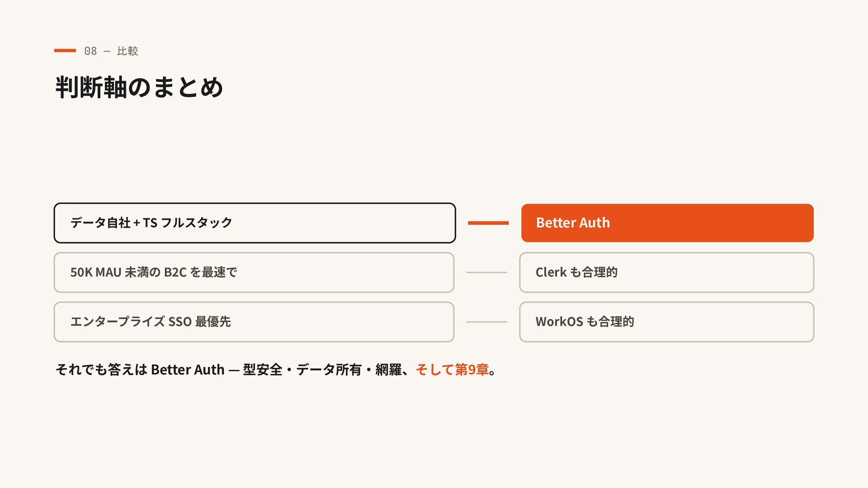868x488 pixels.
Task: Click the 比較 chapter name
Action: (x=127, y=51)
